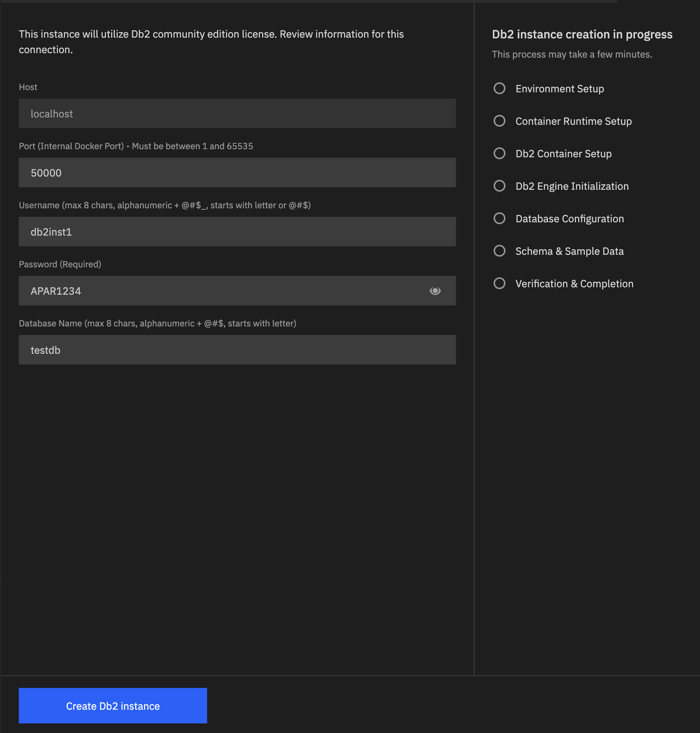
Task: Click the Schema & Sample Data step label
Action: [x=569, y=251]
